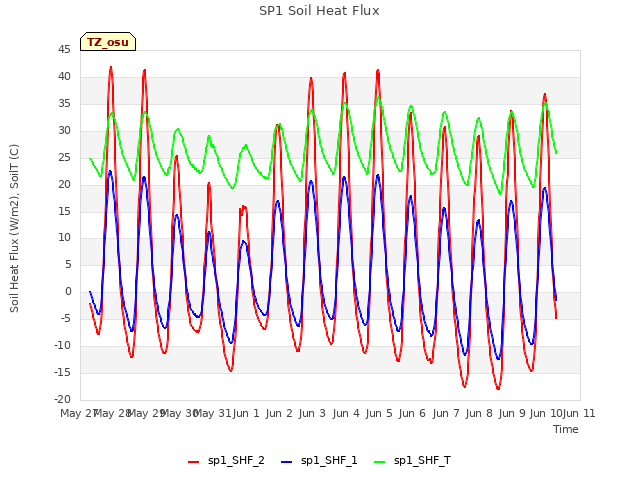Click the TZ_osu annotation label
Screen dimensions: 640x480
[108, 42]
